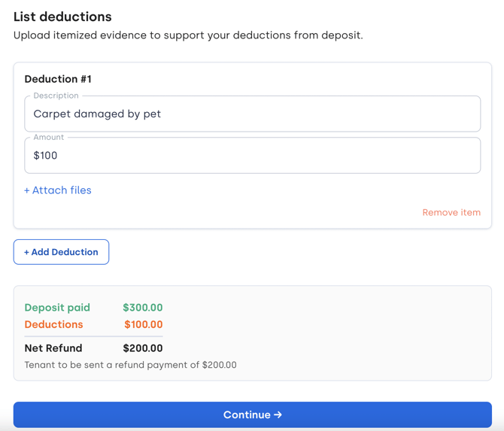Click the green Deposit paid label
This screenshot has width=504, height=431.
click(x=57, y=308)
